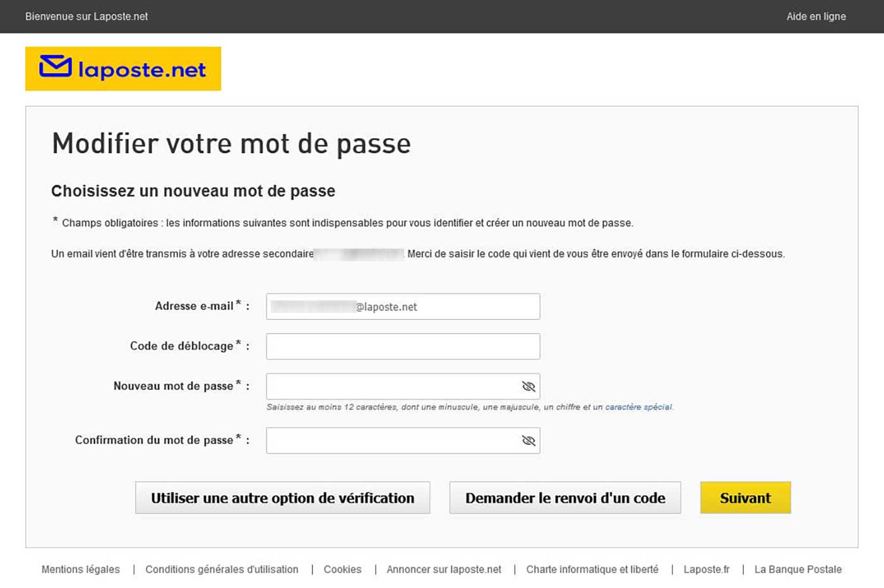884x588 pixels.
Task: Open the Cookies footer link
Action: coord(343,569)
